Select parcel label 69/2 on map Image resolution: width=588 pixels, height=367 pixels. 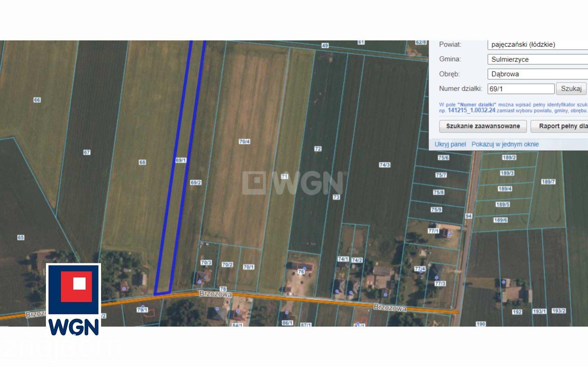(196, 182)
